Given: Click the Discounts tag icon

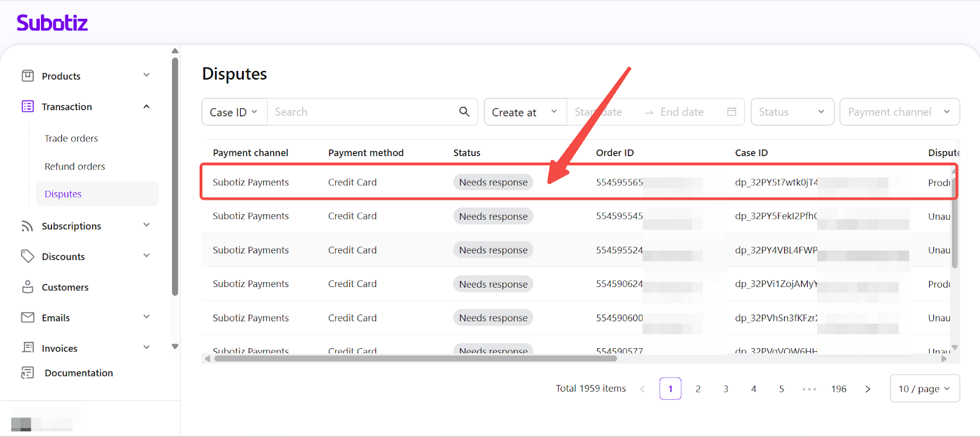Looking at the screenshot, I should coord(28,256).
